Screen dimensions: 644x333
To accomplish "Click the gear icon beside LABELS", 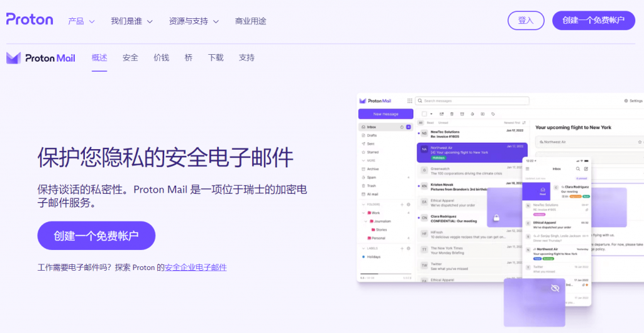I will point(408,248).
